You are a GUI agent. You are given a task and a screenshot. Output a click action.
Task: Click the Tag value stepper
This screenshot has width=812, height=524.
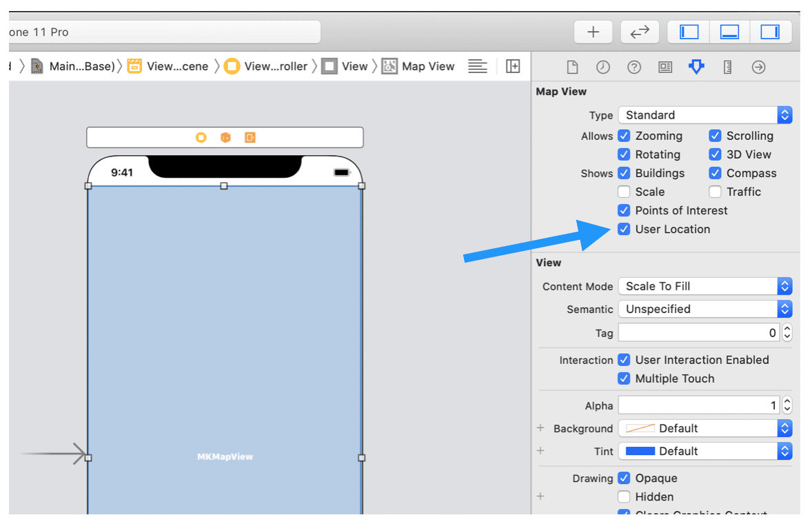[x=787, y=332]
